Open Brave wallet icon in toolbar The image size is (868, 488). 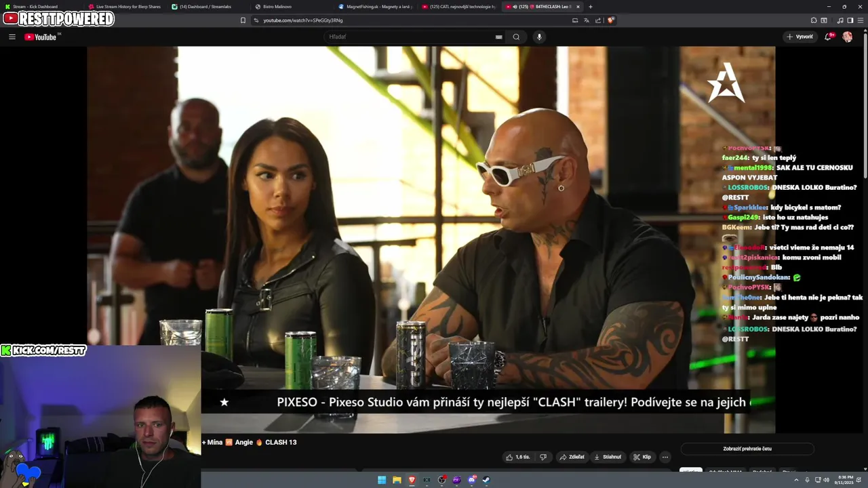pyautogui.click(x=824, y=20)
